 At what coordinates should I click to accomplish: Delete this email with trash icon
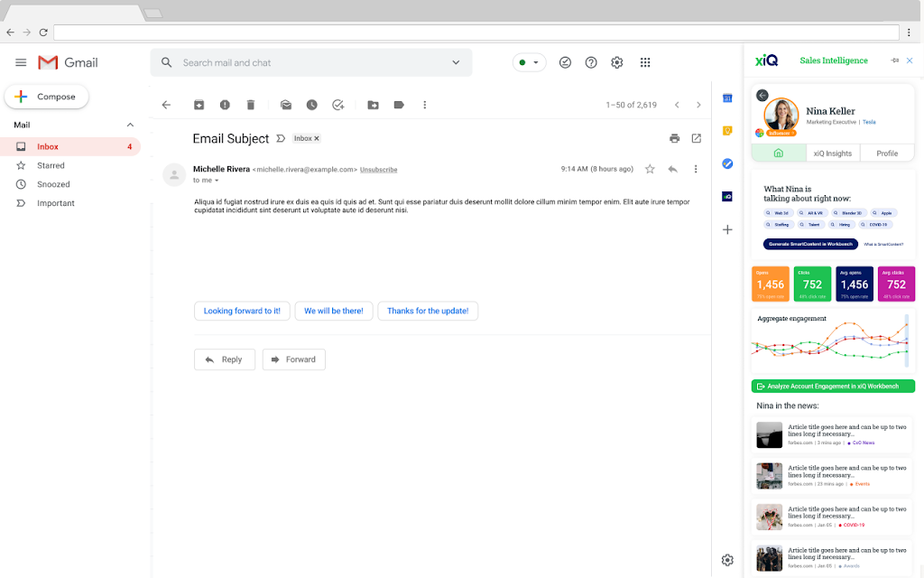(x=251, y=105)
